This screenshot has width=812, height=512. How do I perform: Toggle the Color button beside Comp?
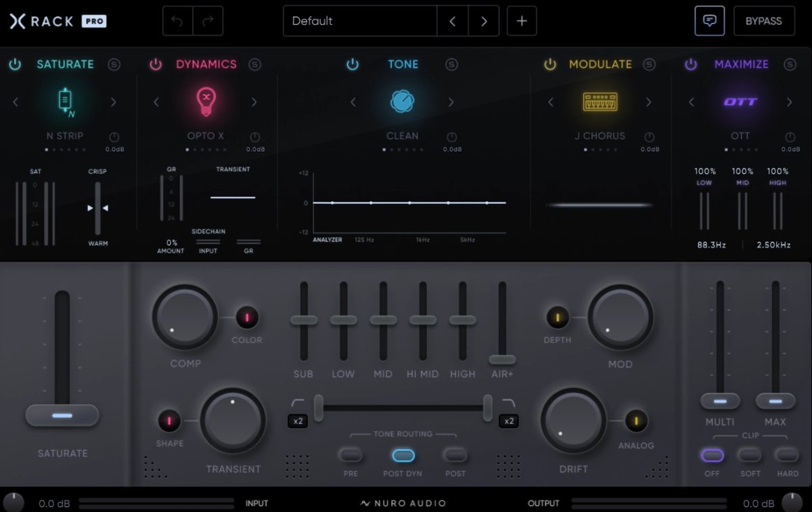point(247,317)
